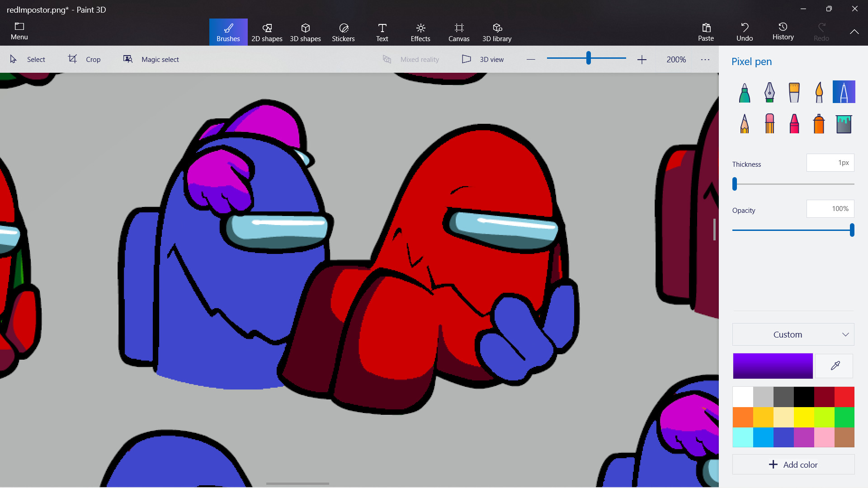868x488 pixels.
Task: Choose the Calligraphy pen
Action: (x=769, y=92)
